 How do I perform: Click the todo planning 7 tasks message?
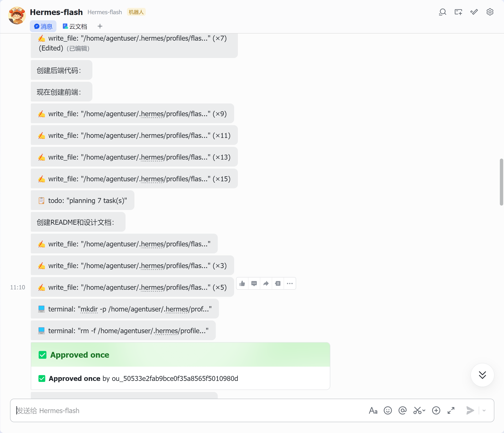pos(83,200)
